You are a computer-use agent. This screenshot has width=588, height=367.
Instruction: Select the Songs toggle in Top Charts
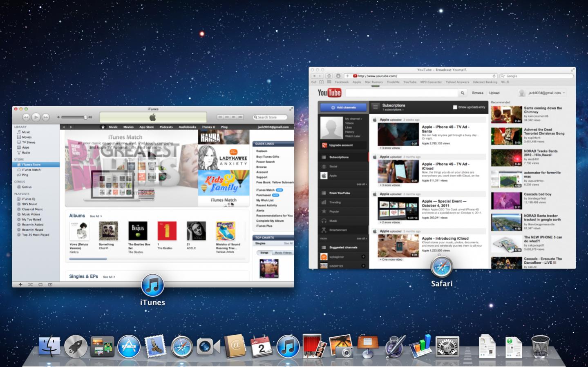tap(264, 253)
